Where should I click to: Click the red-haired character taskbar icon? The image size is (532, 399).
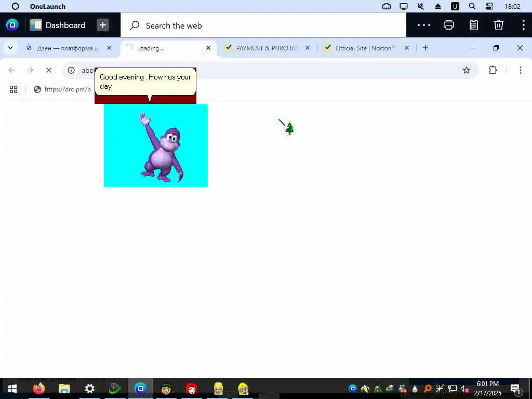[x=192, y=389]
